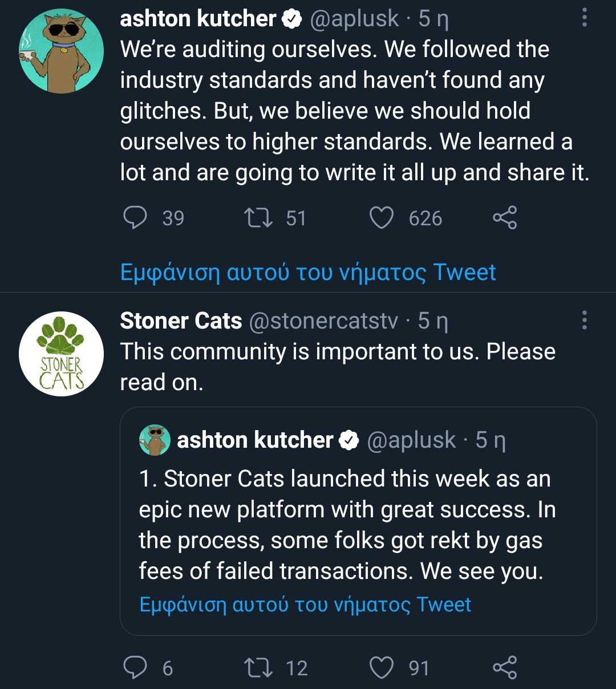
Task: Open more options for ashton kutcher's tweet
Action: pos(584,18)
